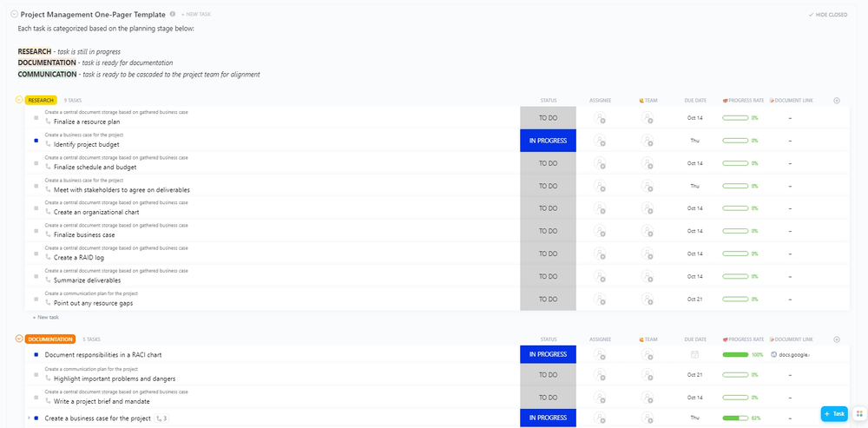
Task: Collapse the RESEARCH group
Action: pyautogui.click(x=19, y=100)
